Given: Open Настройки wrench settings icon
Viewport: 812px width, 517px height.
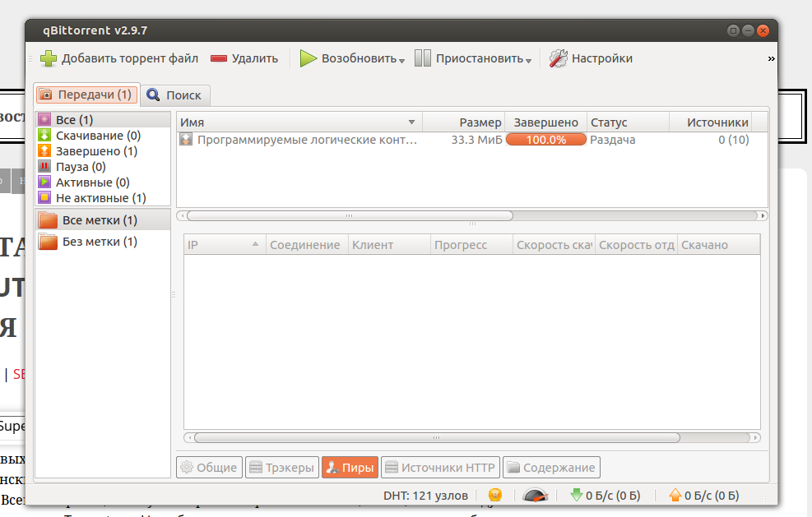Looking at the screenshot, I should [x=559, y=58].
